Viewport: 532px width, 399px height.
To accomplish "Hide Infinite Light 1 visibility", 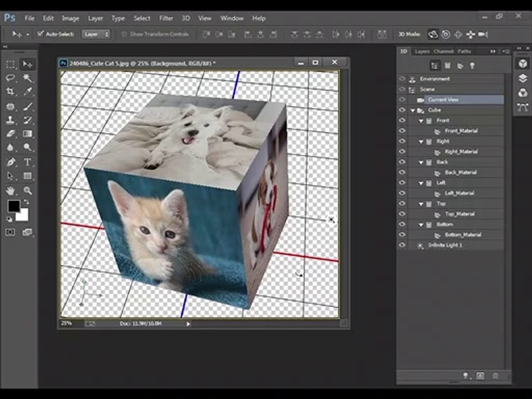I will [x=402, y=245].
